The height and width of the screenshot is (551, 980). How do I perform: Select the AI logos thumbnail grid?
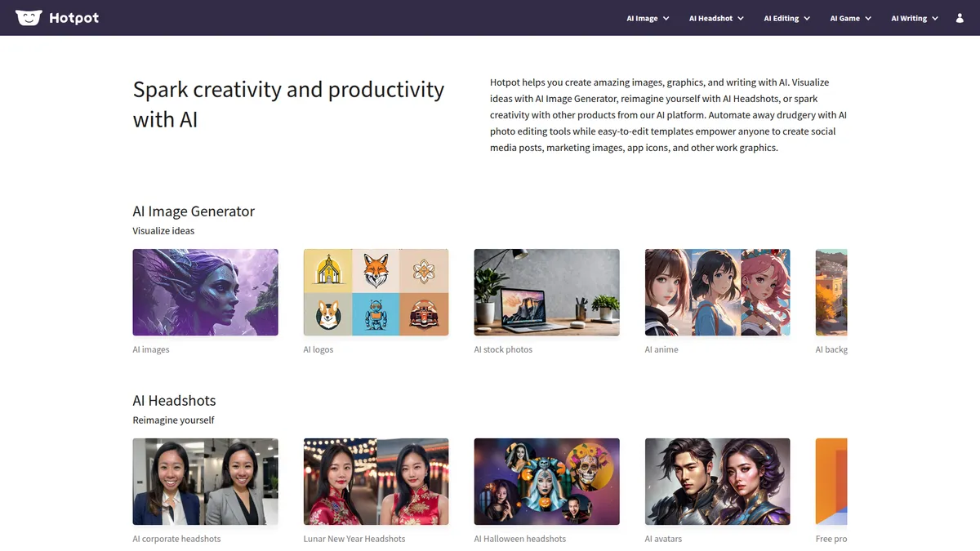coord(376,292)
